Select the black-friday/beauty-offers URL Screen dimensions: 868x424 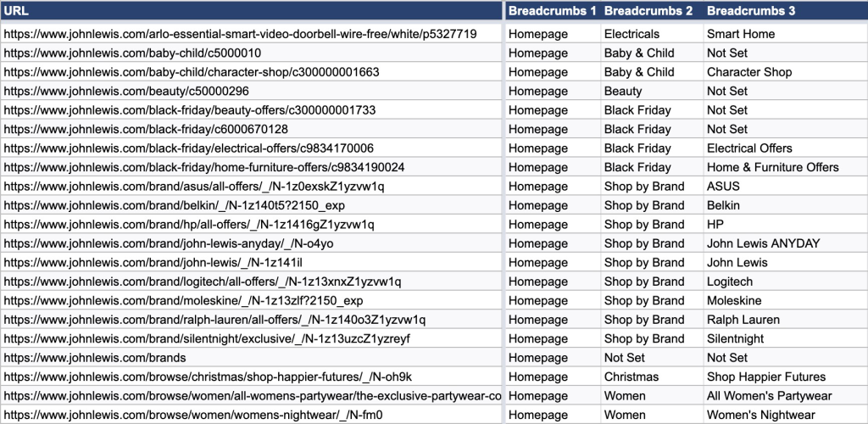click(189, 110)
